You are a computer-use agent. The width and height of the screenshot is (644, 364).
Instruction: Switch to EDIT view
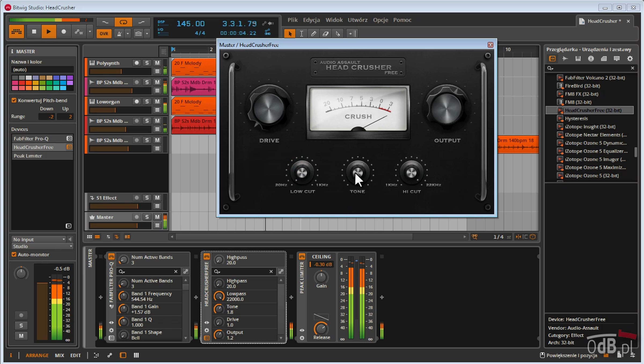click(75, 355)
